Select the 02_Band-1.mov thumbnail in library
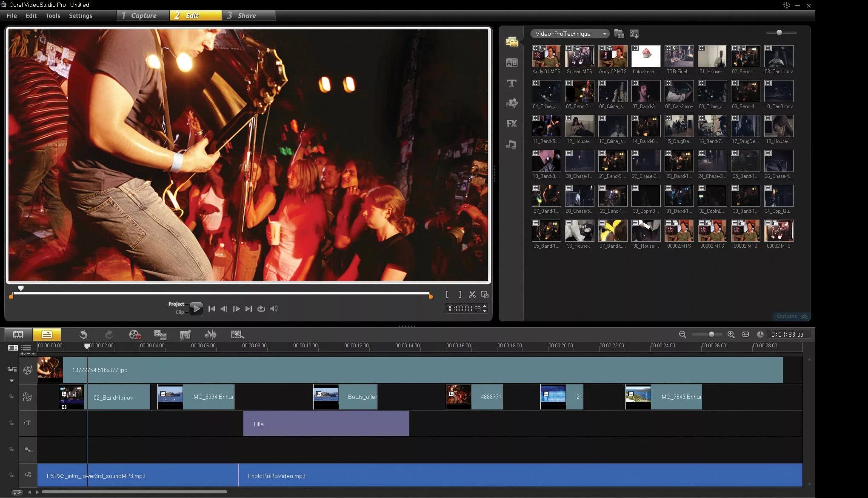Viewport: 868px width, 498px height. [x=745, y=56]
